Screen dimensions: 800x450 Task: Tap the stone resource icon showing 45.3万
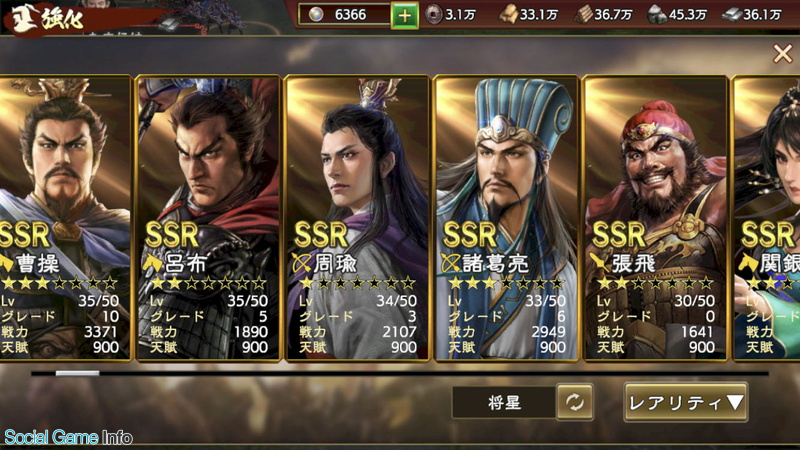point(657,15)
